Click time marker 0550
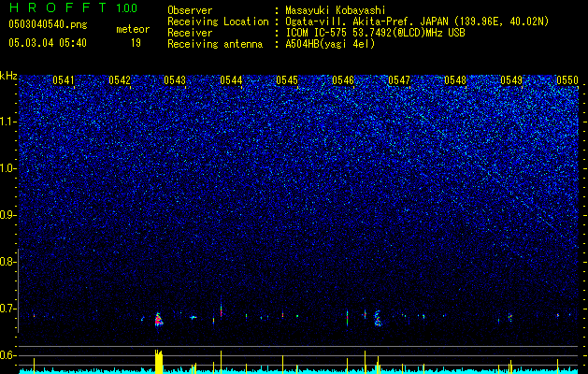 (x=567, y=80)
